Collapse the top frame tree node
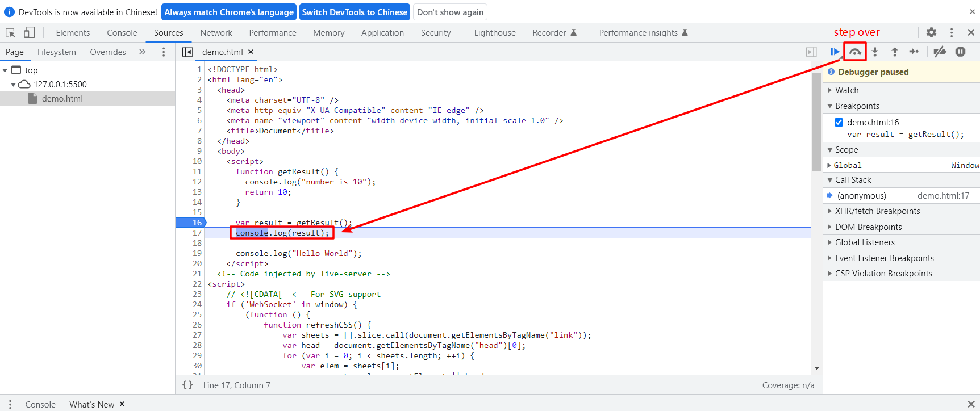 pos(5,70)
